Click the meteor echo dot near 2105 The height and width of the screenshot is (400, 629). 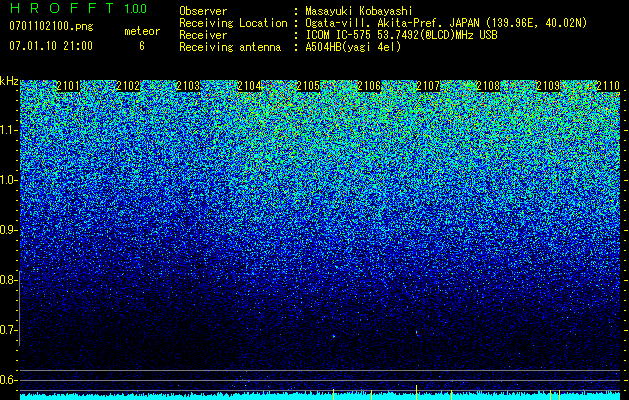point(333,336)
